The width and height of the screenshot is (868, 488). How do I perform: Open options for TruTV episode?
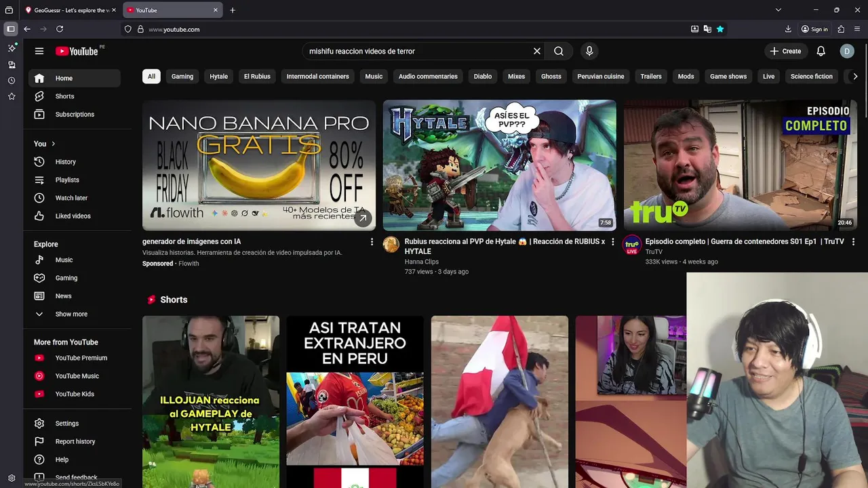853,242
